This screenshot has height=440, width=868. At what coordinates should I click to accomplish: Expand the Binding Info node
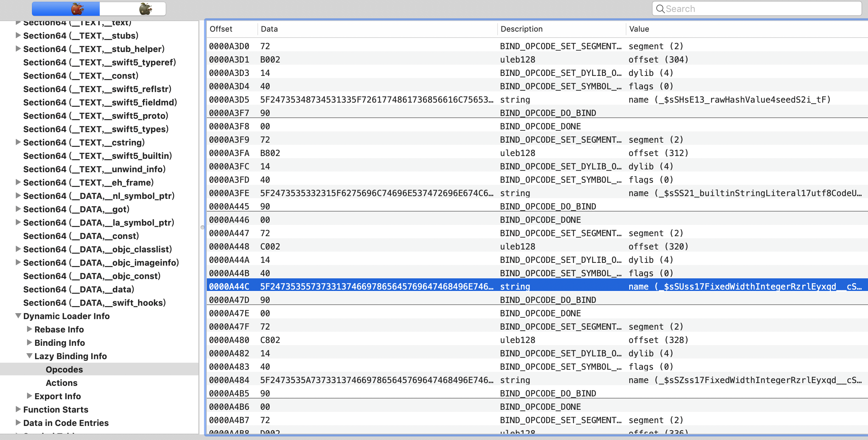[x=29, y=342]
